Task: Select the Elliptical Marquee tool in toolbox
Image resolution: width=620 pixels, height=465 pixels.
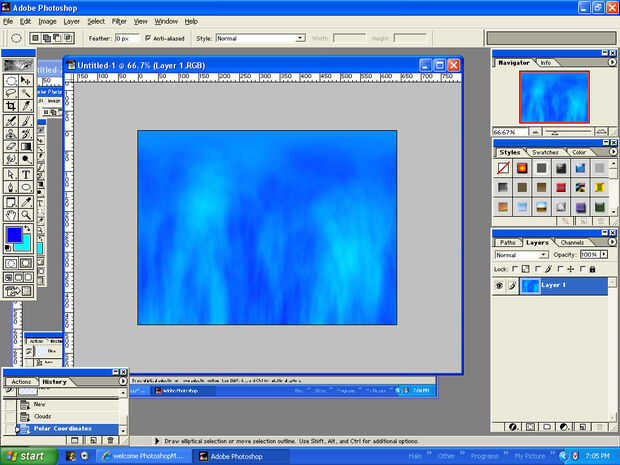Action: pos(11,81)
